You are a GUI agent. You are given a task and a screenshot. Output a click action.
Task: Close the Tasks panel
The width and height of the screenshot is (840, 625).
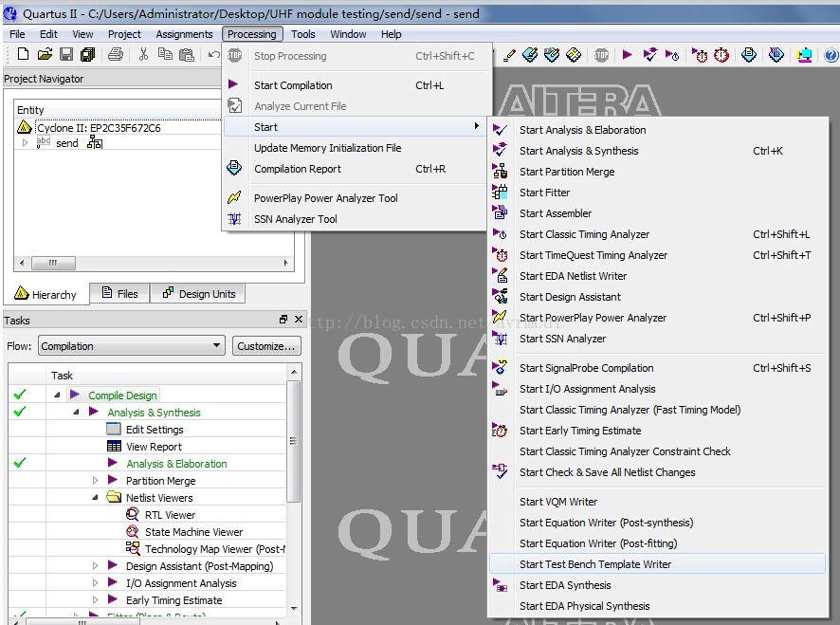(299, 320)
